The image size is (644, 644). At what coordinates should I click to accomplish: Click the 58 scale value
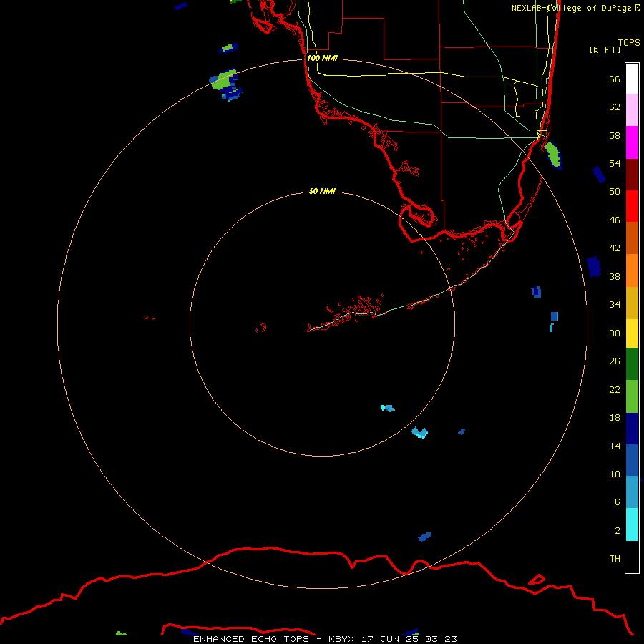click(x=615, y=135)
